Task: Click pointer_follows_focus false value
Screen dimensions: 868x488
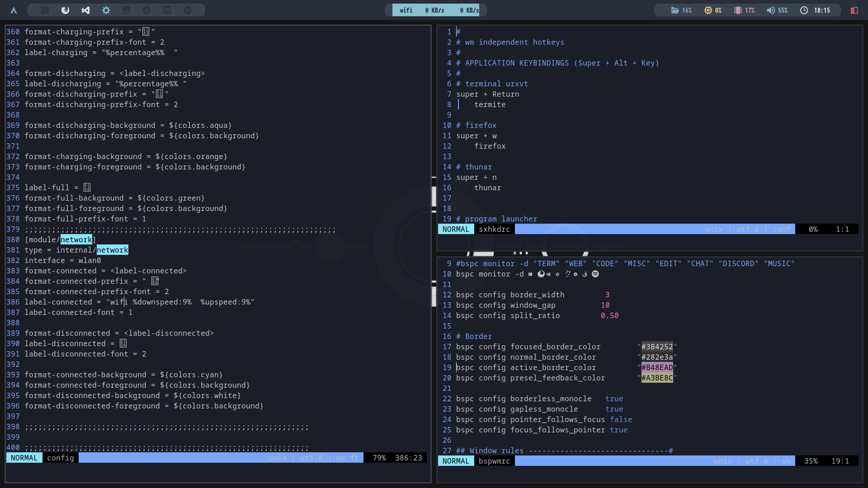Action: coord(621,419)
